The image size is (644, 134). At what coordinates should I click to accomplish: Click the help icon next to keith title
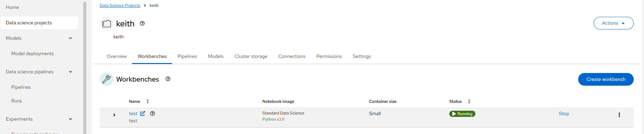142,24
